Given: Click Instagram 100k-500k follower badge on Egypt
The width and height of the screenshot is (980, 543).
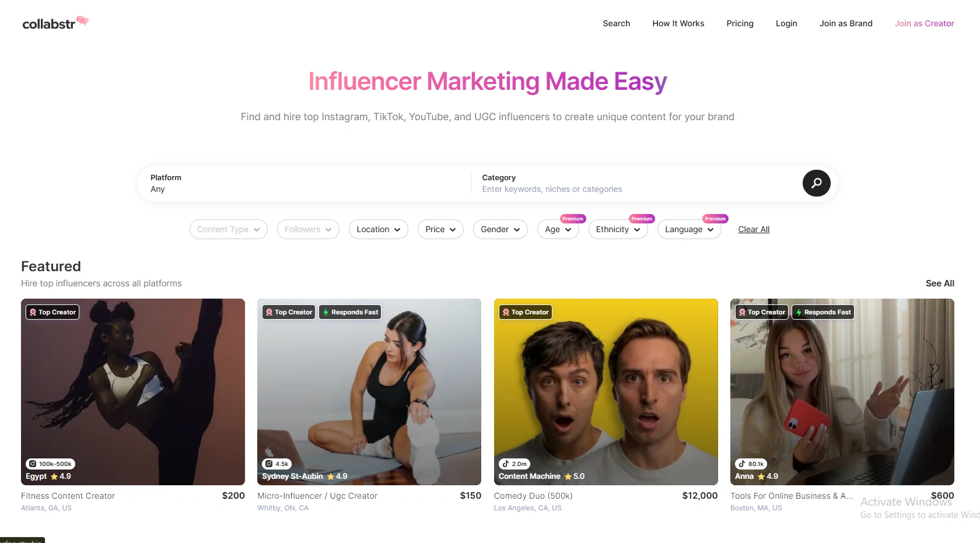Looking at the screenshot, I should point(50,464).
